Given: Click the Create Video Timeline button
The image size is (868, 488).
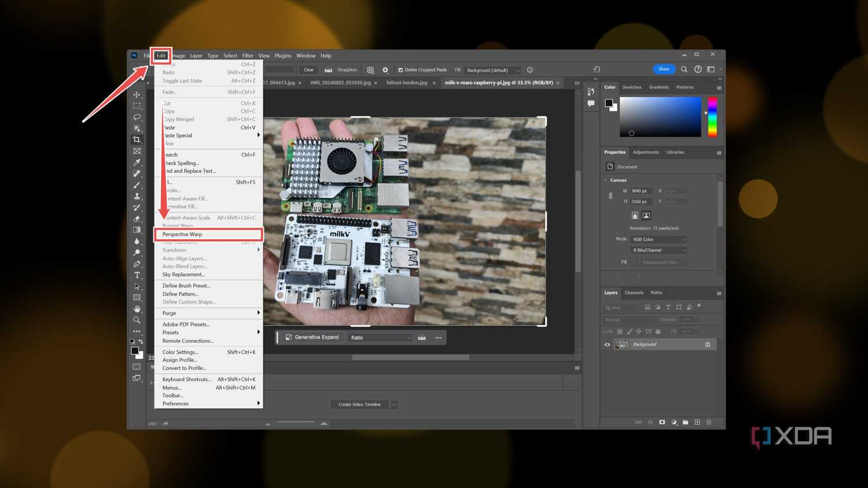Looking at the screenshot, I should 359,405.
